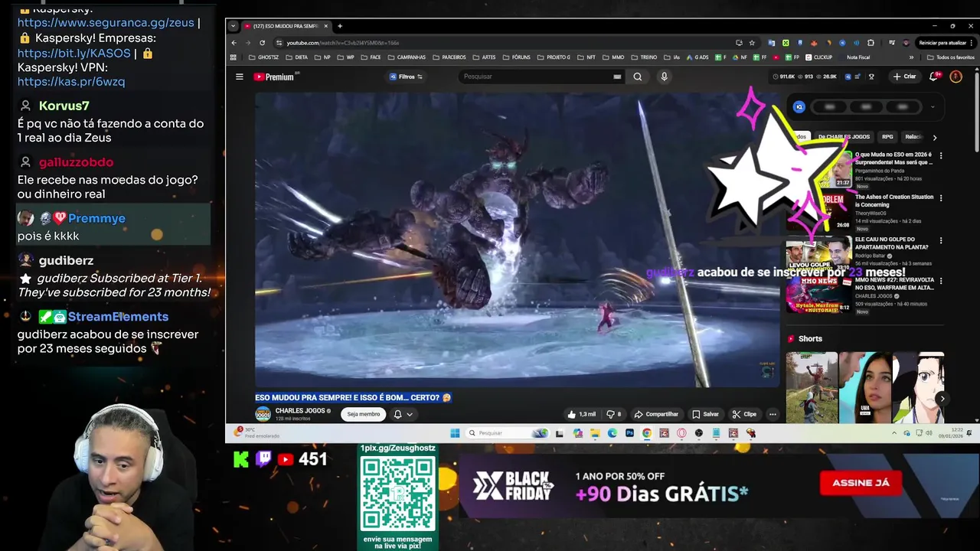Click the YouTube icon on stream overlay
Viewport: 980px width, 551px height.
(x=286, y=459)
